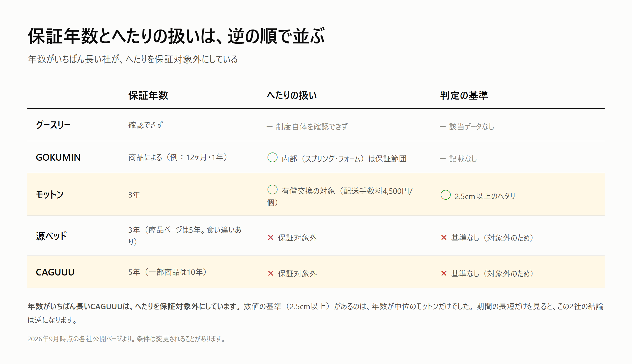632x364 pixels.
Task: Click 内部(スプリング・フォーム)は保証範囲 text
Action: click(344, 159)
